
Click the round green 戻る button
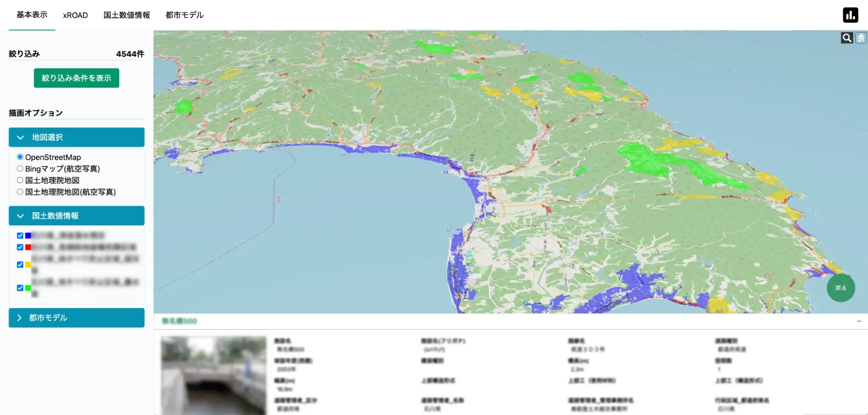click(841, 288)
